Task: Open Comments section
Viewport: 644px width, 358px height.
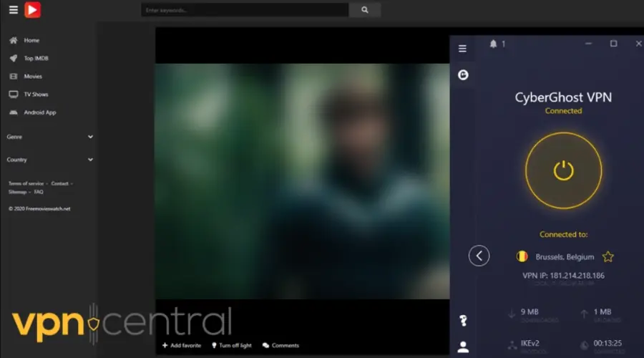Action: (281, 346)
